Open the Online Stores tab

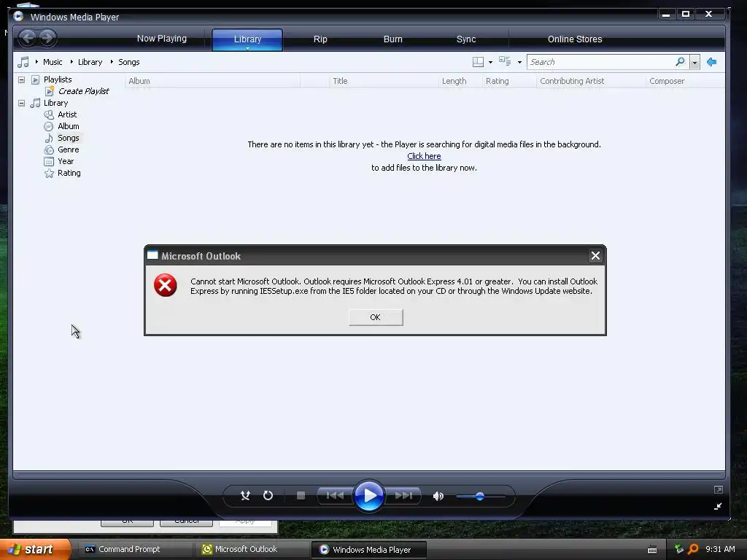click(x=575, y=39)
